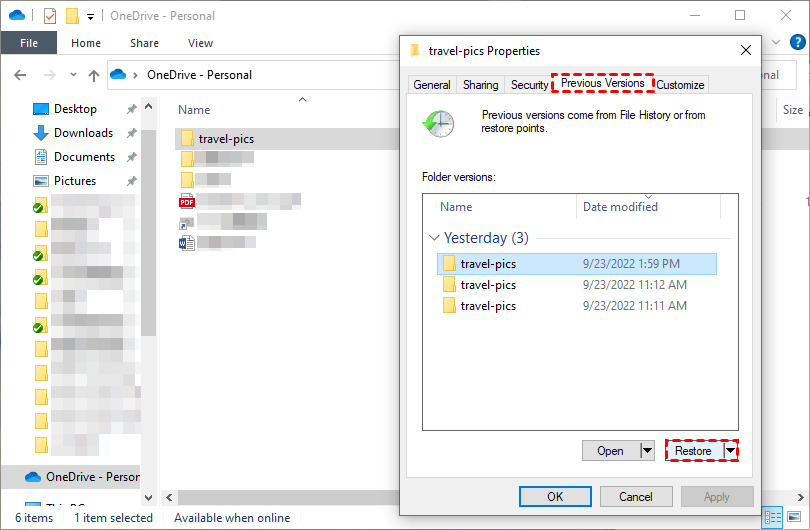Viewport: 810px width, 530px height.
Task: Click the Cancel button in Properties dialog
Action: (x=636, y=496)
